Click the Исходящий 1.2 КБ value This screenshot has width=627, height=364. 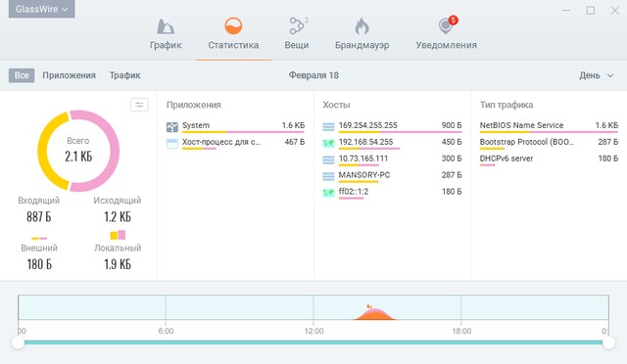[x=118, y=217]
